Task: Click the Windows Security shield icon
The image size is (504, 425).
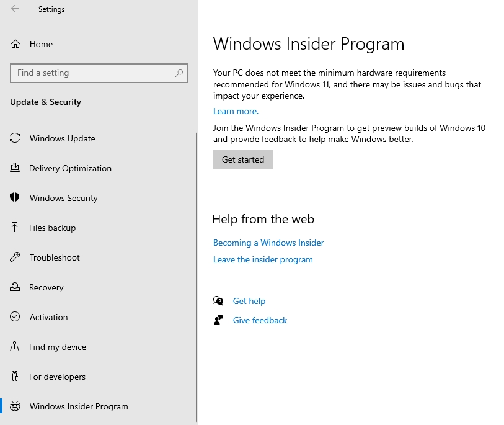Action: click(15, 198)
